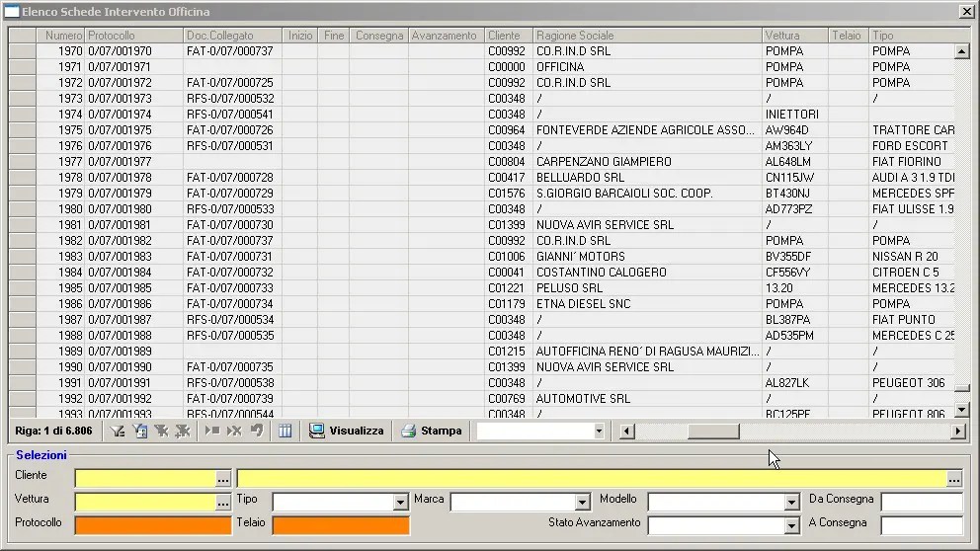Click document cell FAT-0/07/000739

[230, 399]
